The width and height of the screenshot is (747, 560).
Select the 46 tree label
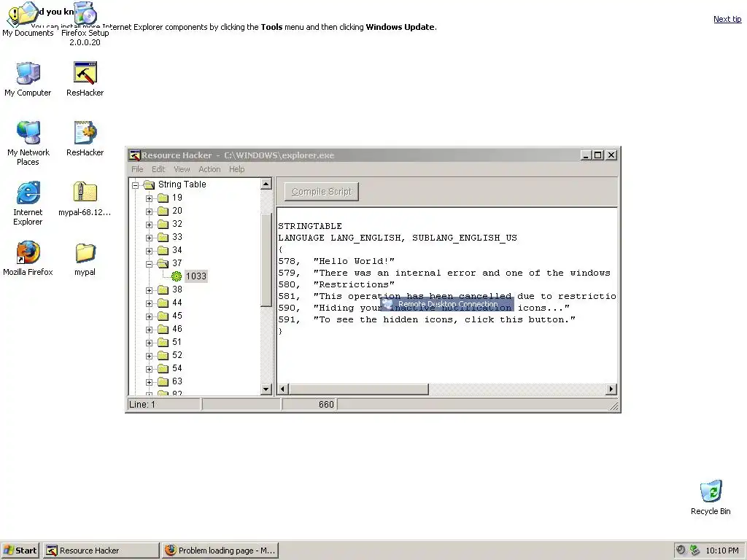click(177, 329)
